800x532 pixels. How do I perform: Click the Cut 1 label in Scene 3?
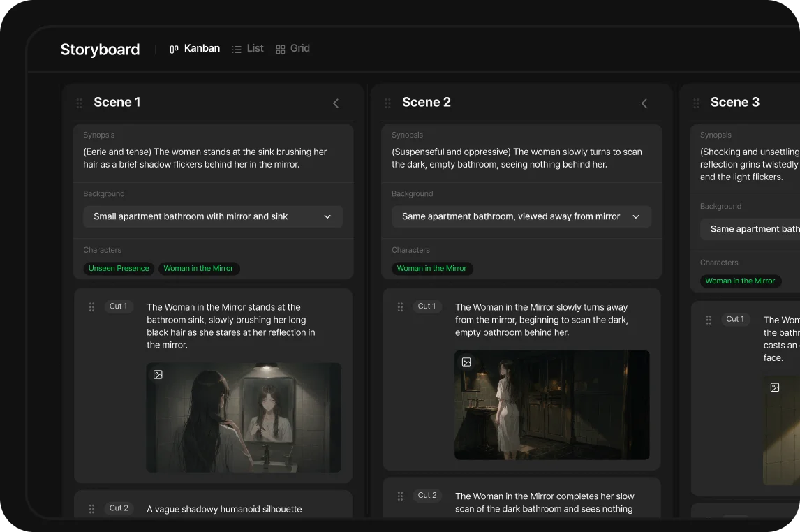[735, 319]
